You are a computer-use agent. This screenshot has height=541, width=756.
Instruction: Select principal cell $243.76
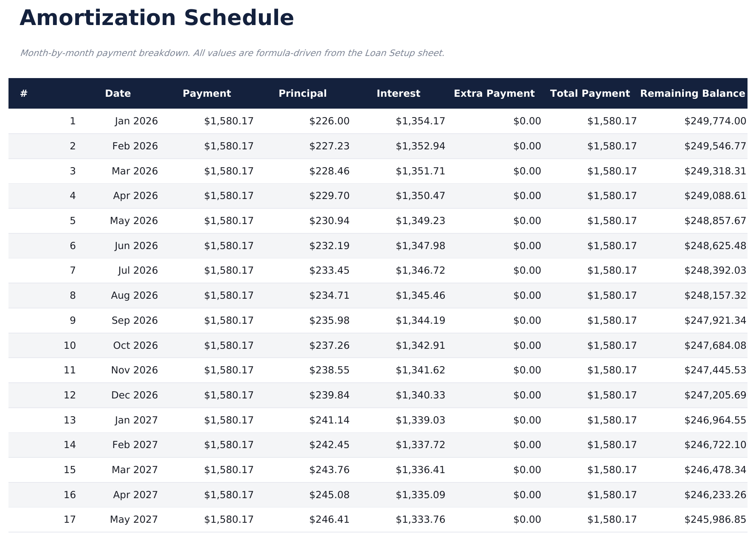point(329,470)
